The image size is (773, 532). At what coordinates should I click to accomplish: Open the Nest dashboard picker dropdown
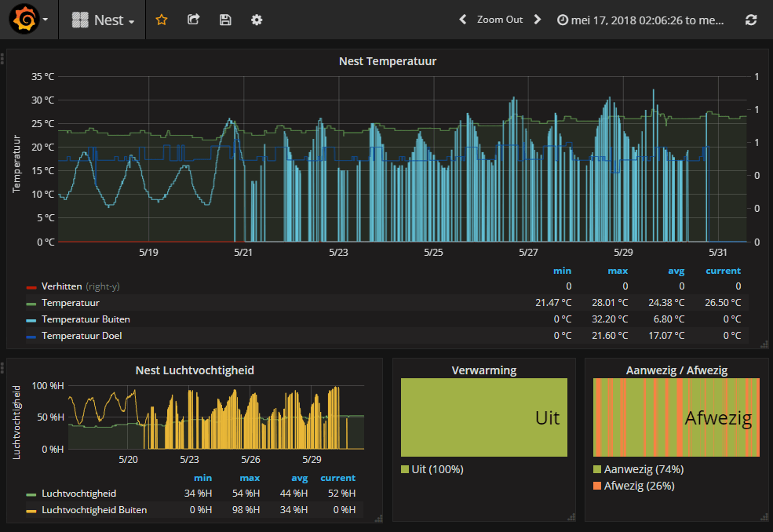point(103,20)
